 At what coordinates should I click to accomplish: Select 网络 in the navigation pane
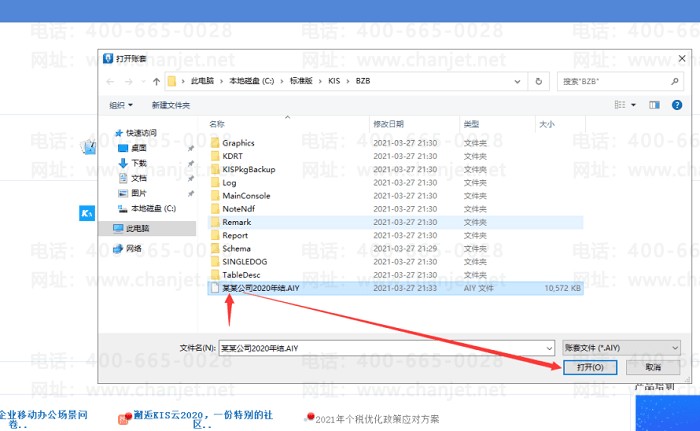pyautogui.click(x=134, y=248)
